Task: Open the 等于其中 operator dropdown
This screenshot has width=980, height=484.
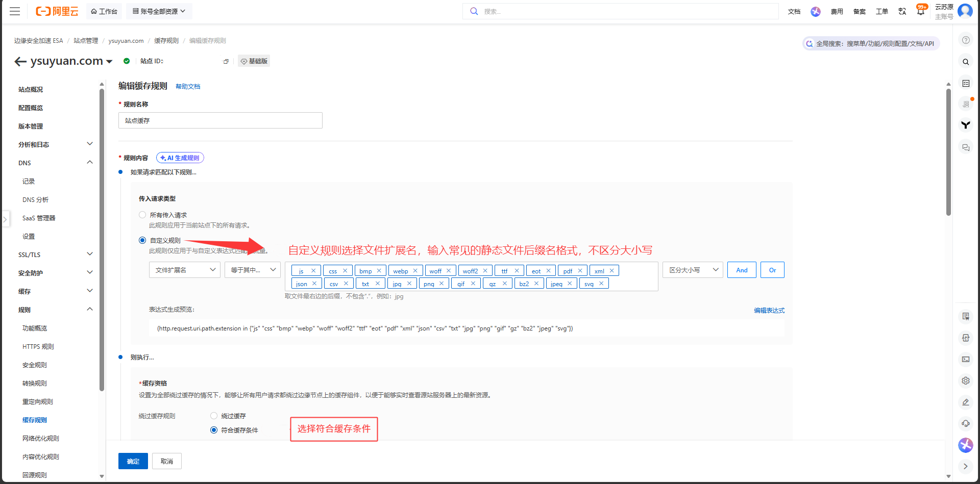Action: pyautogui.click(x=253, y=270)
